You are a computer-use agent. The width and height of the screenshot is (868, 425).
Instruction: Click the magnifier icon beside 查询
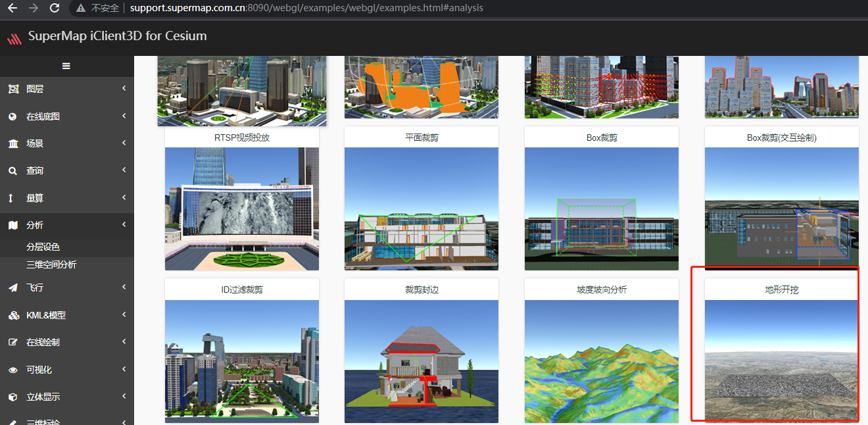(13, 170)
